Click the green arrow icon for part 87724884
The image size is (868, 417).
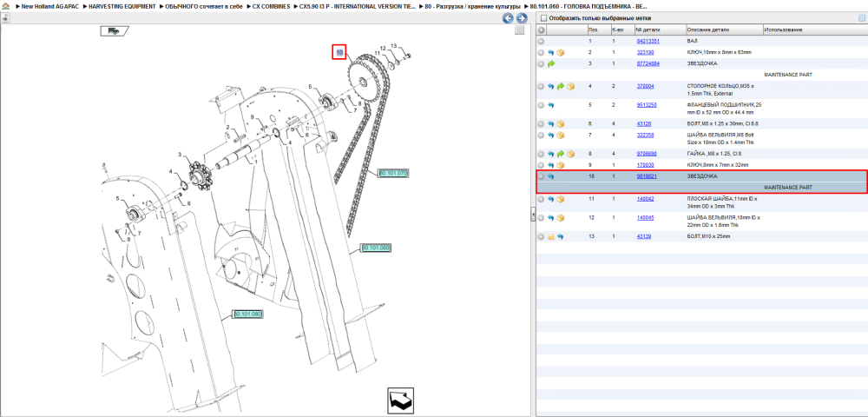pos(551,64)
